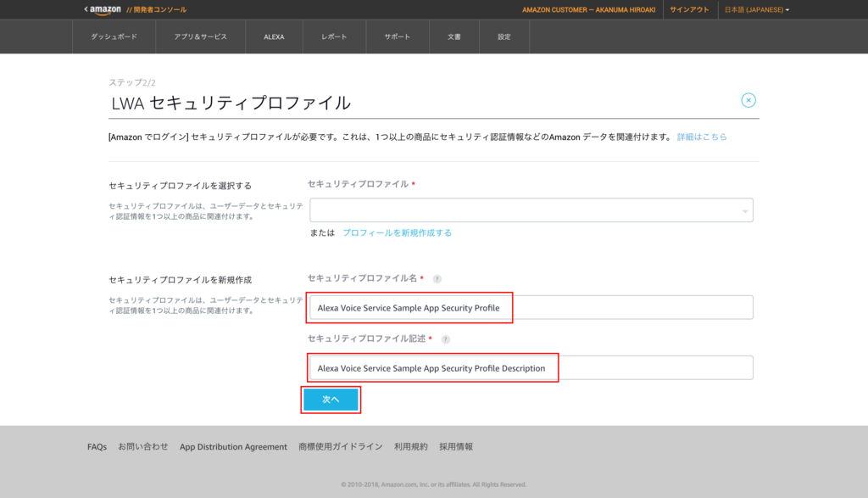
Task: Click the account name AKANUMA HIROAKI
Action: [x=588, y=10]
